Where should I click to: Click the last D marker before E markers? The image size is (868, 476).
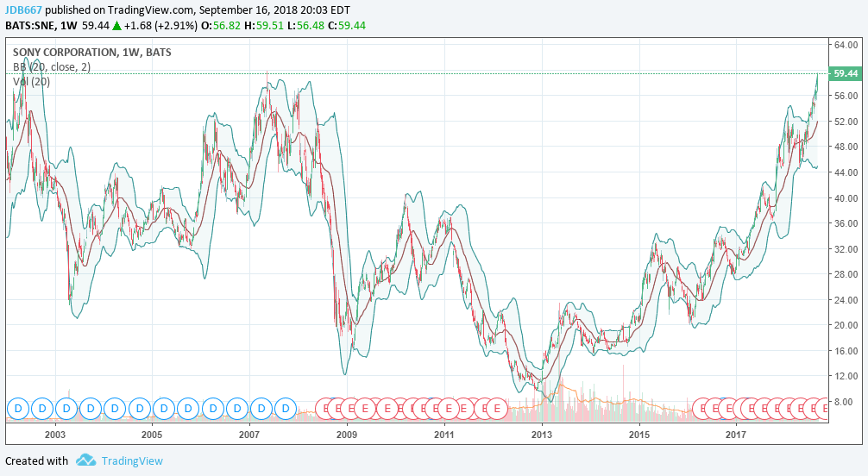286,409
